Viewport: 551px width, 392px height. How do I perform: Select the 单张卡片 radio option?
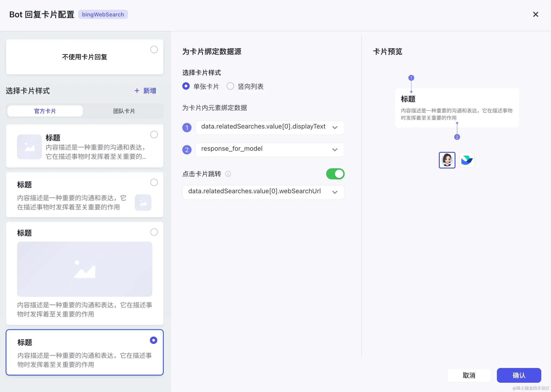[x=186, y=86]
